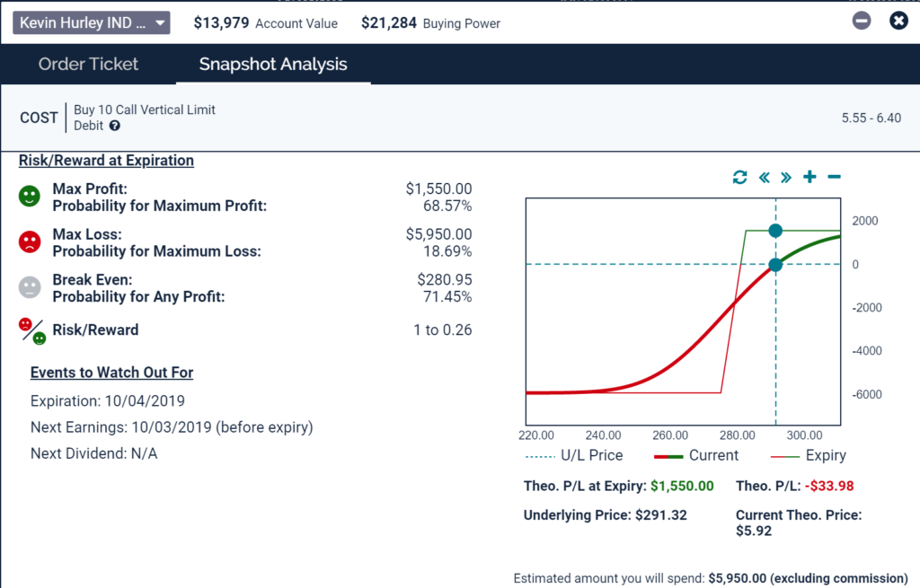Click the Events to Watch Out For heading

(x=111, y=373)
